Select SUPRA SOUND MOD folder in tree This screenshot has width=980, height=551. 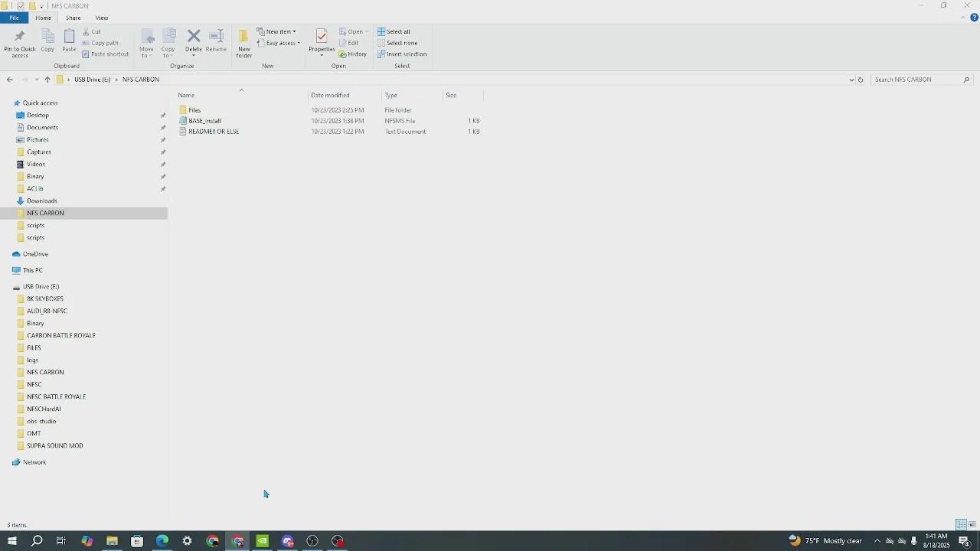(55, 445)
